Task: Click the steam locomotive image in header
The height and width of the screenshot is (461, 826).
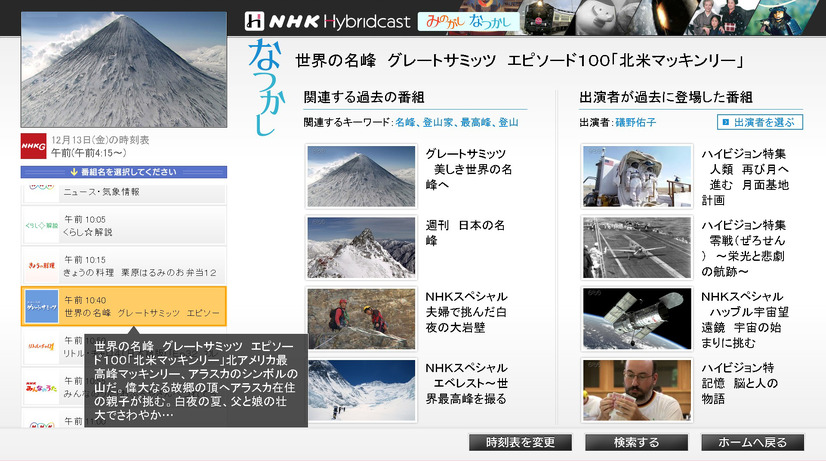Action: [547, 17]
